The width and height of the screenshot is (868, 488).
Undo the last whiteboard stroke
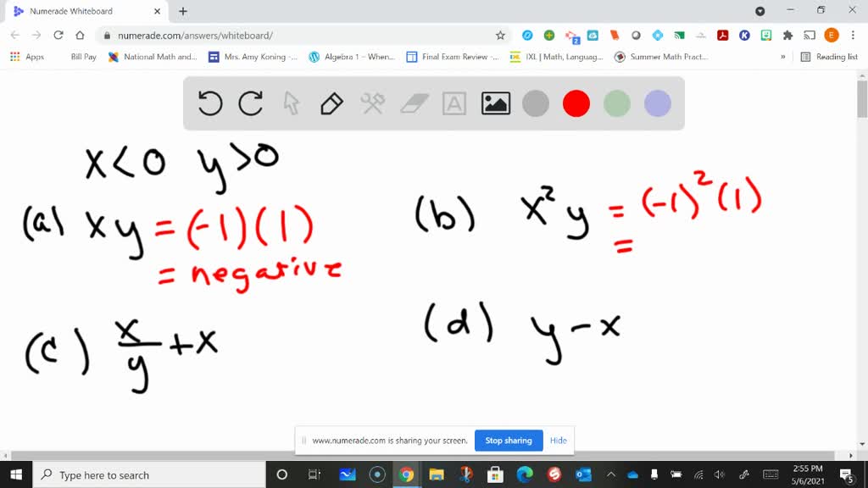click(210, 103)
